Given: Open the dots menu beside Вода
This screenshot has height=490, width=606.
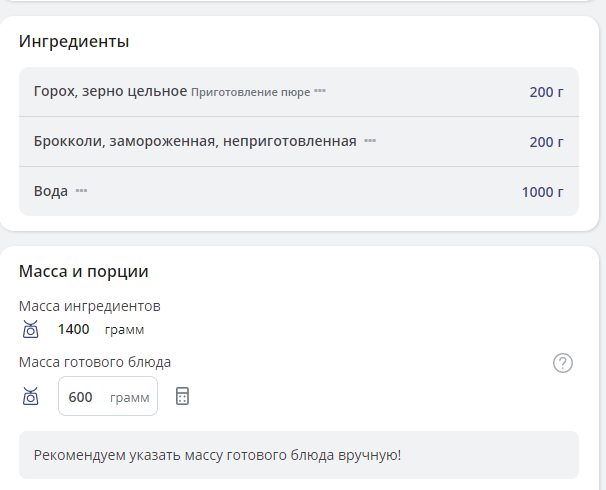Looking at the screenshot, I should pos(82,191).
